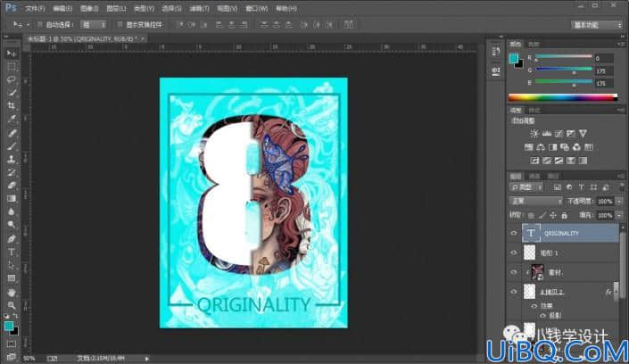Select the Brush tool
629x364 pixels.
click(x=12, y=146)
